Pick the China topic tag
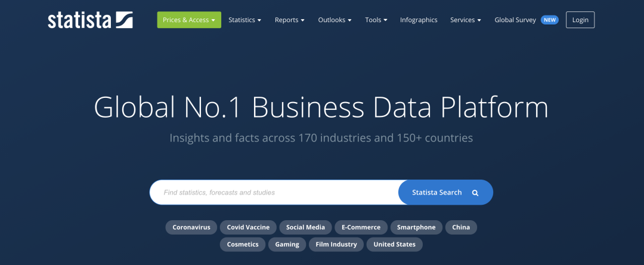Viewport: 644px width, 265px height. (461, 227)
